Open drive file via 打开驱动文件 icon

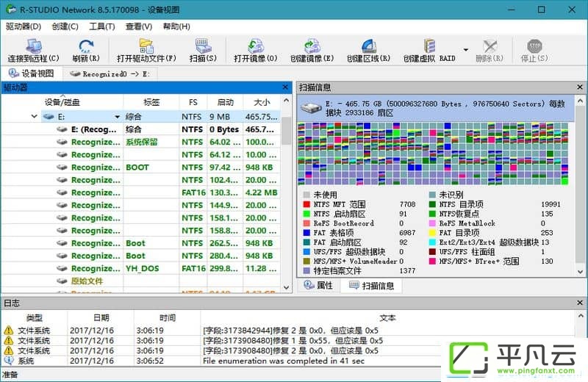click(146, 46)
